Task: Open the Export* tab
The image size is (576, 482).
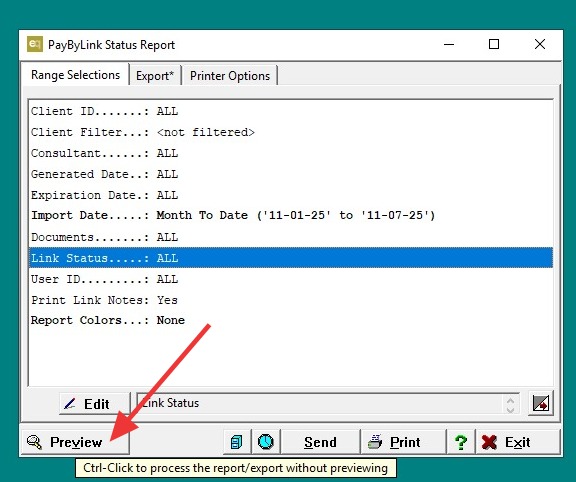Action: click(155, 76)
